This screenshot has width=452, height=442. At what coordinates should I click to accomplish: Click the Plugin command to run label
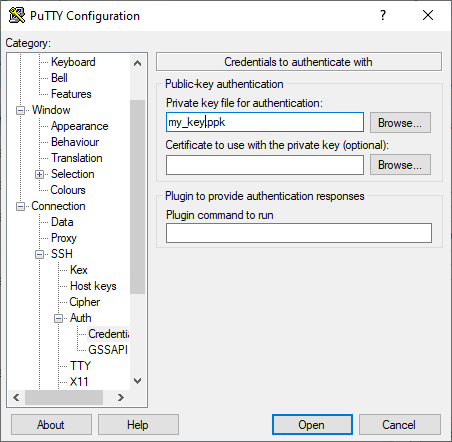tap(220, 215)
